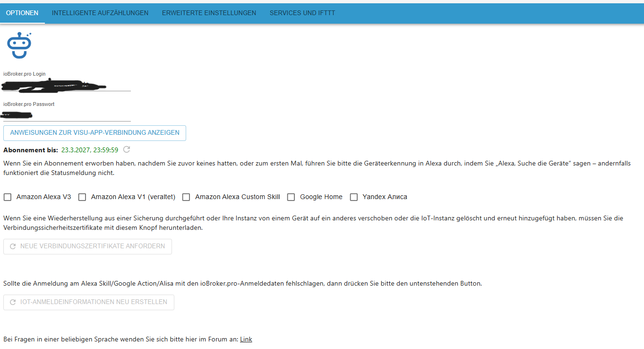Click the 'Abonnement bis:' label
The image size is (644, 349).
point(31,150)
